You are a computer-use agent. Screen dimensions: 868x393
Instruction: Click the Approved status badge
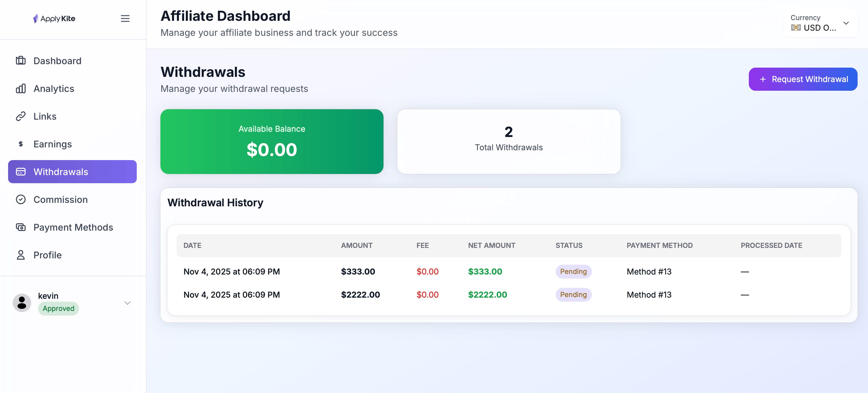tap(58, 308)
